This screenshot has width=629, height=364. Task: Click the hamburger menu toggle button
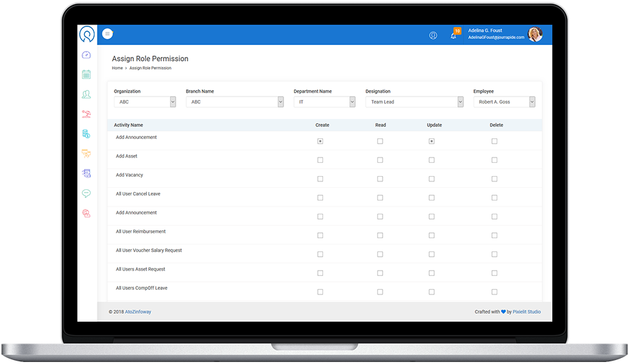pos(107,34)
